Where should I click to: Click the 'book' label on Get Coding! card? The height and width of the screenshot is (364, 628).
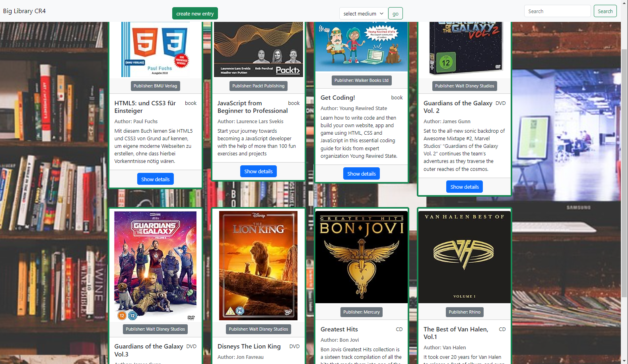coord(397,98)
